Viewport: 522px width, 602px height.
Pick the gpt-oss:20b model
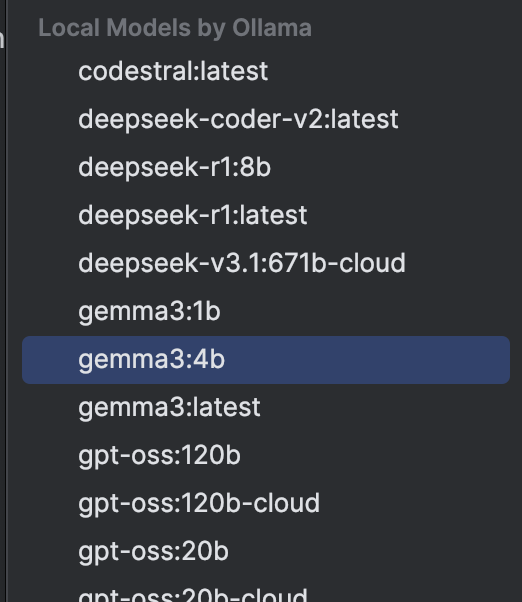click(266, 551)
